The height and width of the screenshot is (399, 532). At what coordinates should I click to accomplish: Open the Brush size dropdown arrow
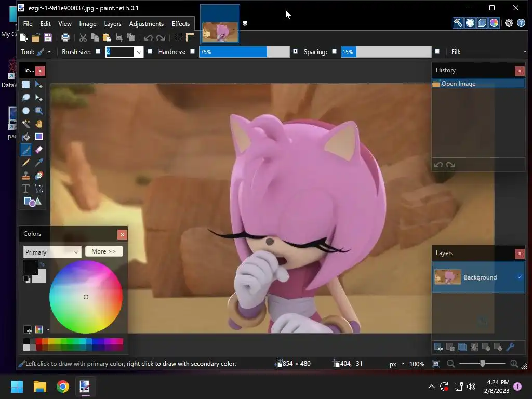click(139, 52)
